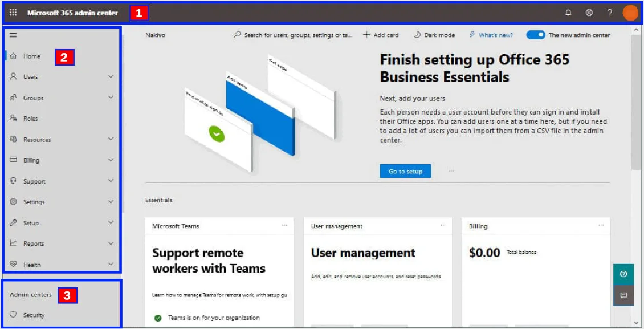This screenshot has height=329, width=644.
Task: Open Users navigation label
Action: (x=30, y=77)
